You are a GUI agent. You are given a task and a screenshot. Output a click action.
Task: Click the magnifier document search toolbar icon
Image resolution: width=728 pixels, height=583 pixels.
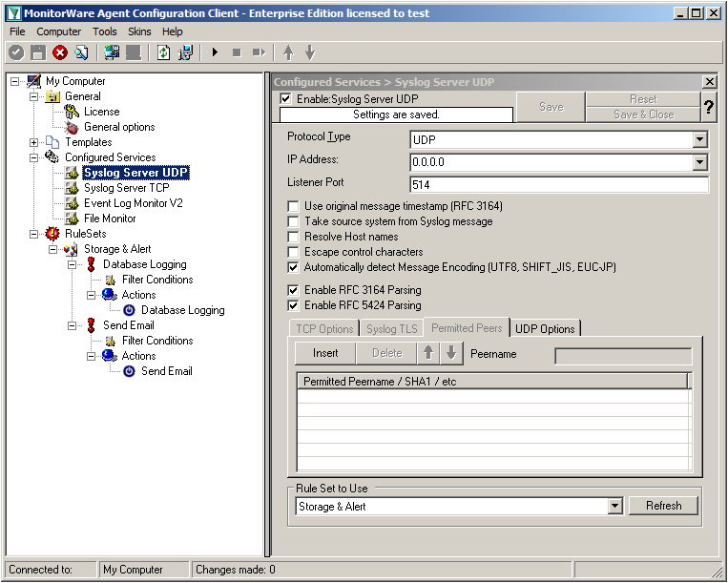point(82,52)
